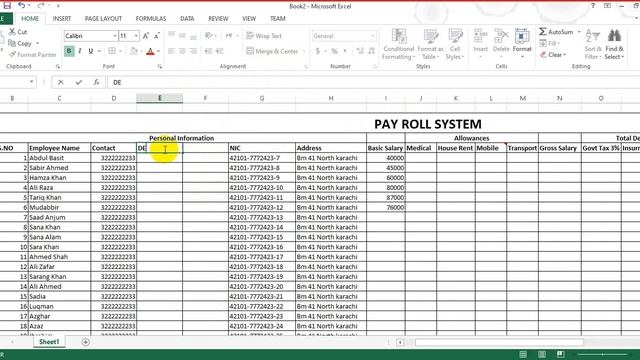Open the TEAM ribbon tab
Viewport: 640px width, 360px height.
278,19
